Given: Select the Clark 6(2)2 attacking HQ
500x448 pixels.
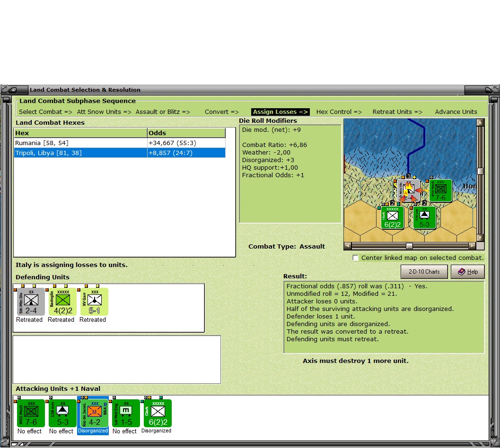Looking at the screenshot, I should [157, 413].
